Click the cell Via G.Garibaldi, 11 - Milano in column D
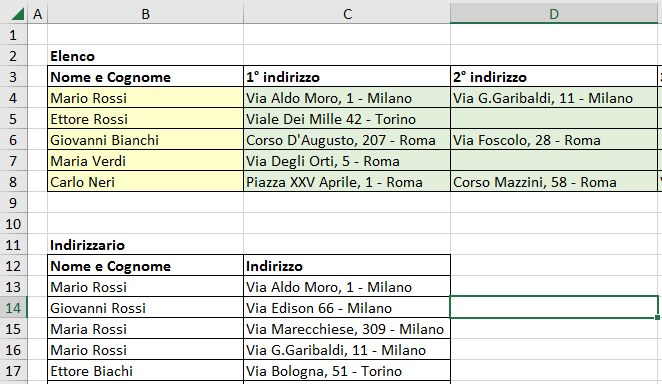Viewport: 662px width, 384px height. (x=554, y=98)
